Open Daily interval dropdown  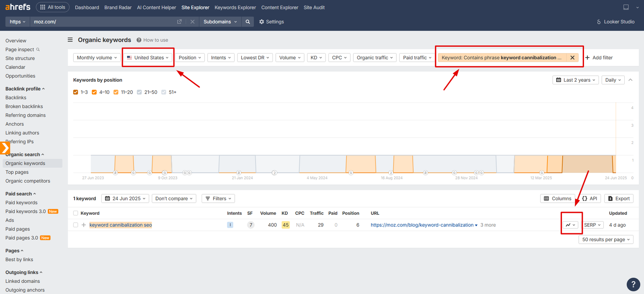click(613, 80)
